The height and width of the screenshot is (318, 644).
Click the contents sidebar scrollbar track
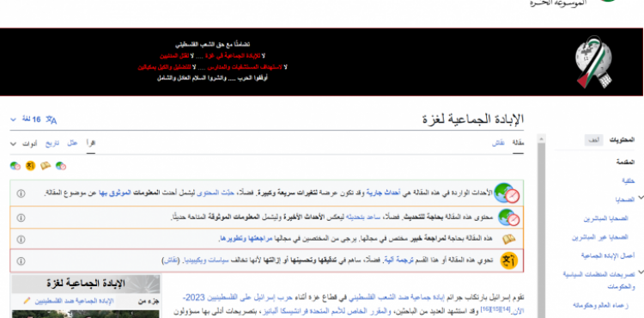click(x=541, y=230)
